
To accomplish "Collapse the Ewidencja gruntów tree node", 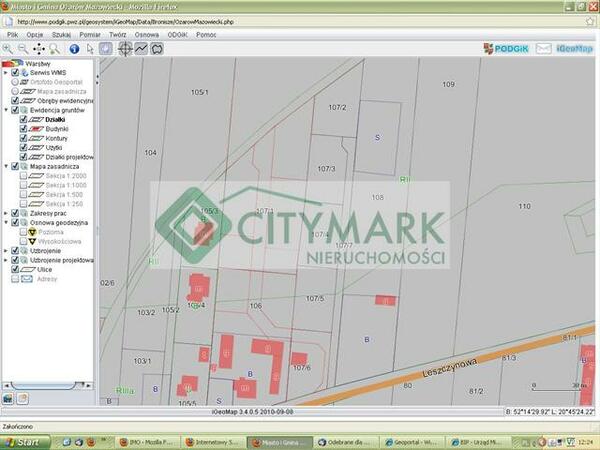I will (x=6, y=110).
